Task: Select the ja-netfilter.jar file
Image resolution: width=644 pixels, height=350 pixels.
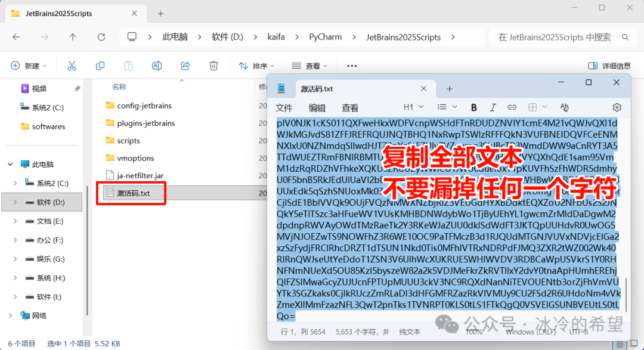Action: tap(140, 175)
